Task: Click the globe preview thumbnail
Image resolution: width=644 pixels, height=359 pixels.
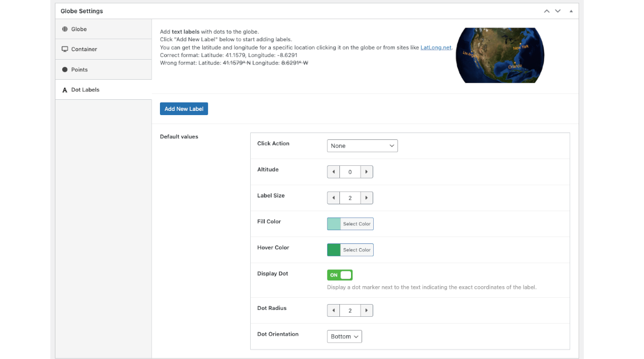Action: [x=499, y=55]
